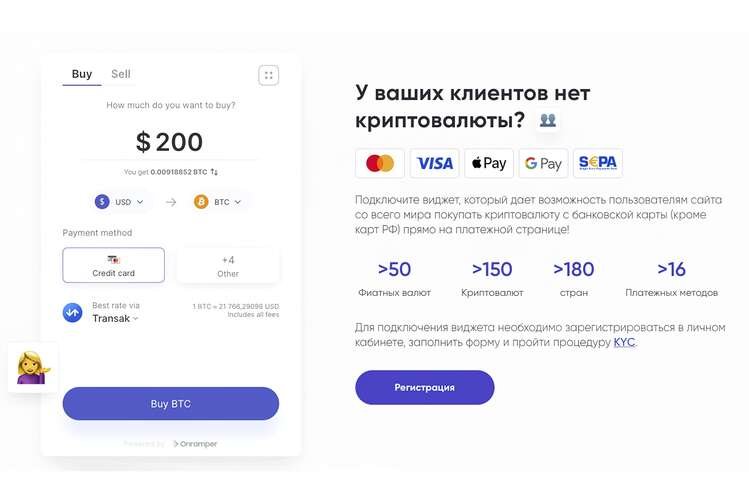Switch to the Sell tab
The image size is (749, 503).
[x=121, y=74]
